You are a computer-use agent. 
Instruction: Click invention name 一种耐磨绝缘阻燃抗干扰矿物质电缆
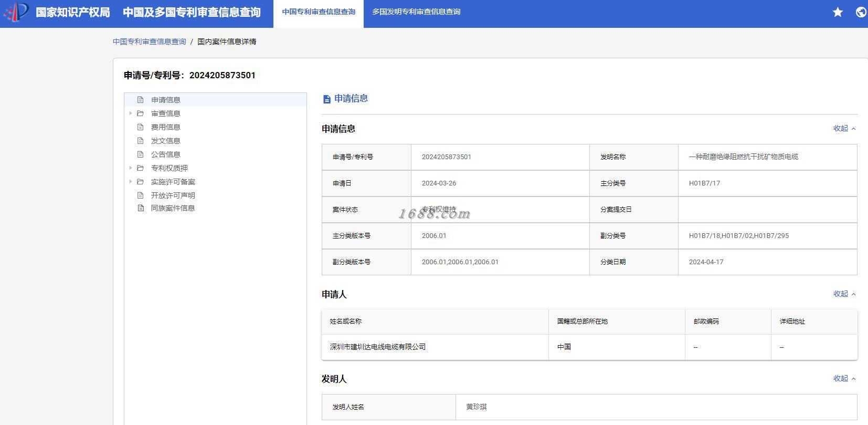(x=744, y=157)
